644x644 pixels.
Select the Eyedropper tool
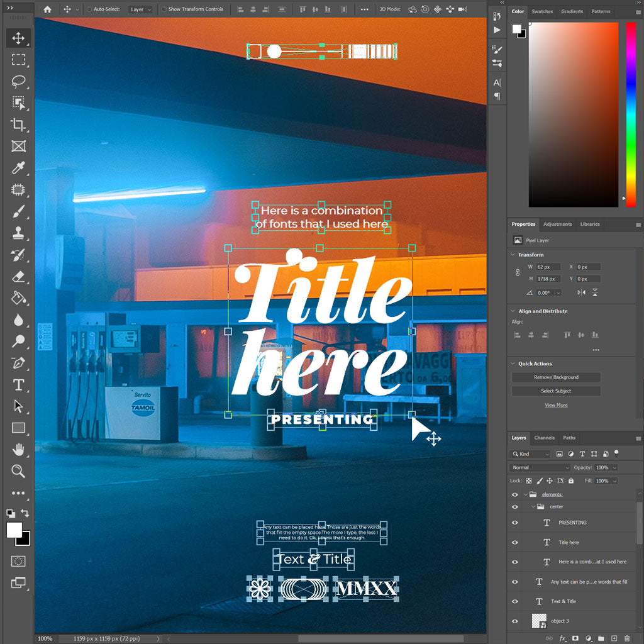18,168
